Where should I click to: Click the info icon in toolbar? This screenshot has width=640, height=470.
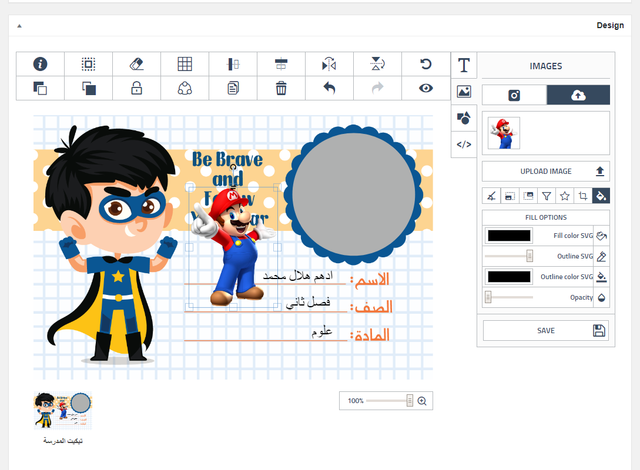point(40,64)
